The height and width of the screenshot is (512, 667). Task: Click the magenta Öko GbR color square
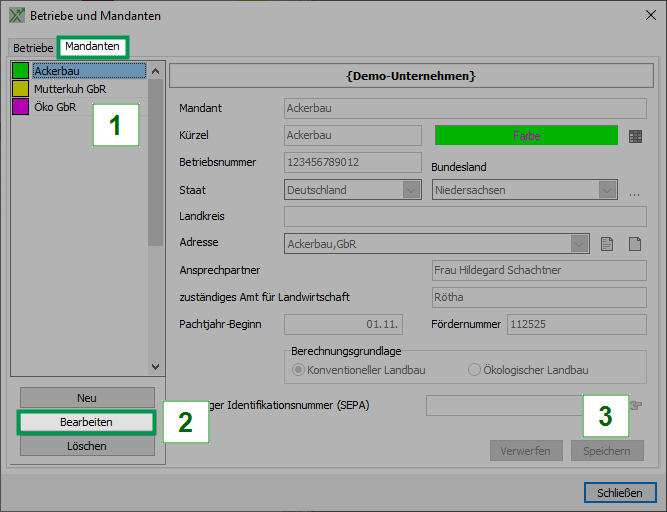coord(20,105)
